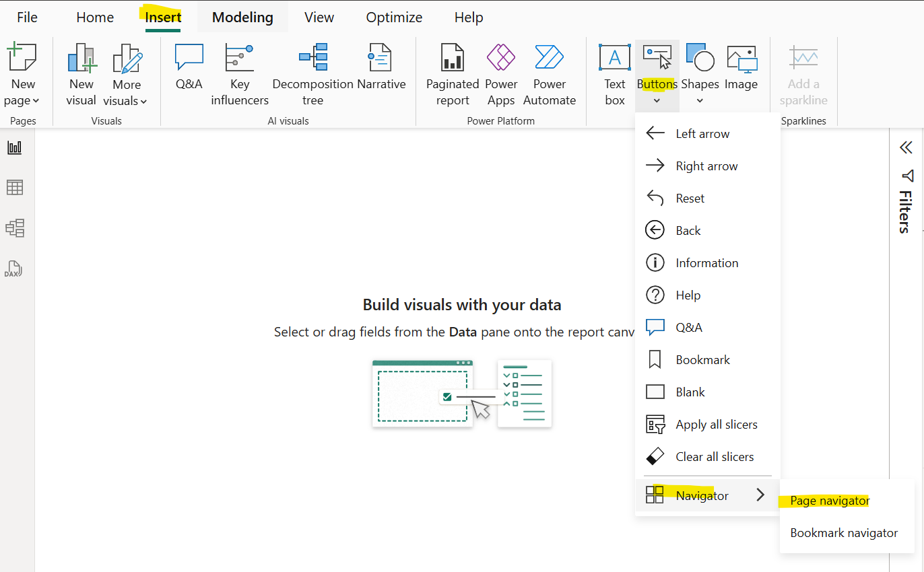This screenshot has width=924, height=572.
Task: Open the File tab
Action: coord(27,17)
